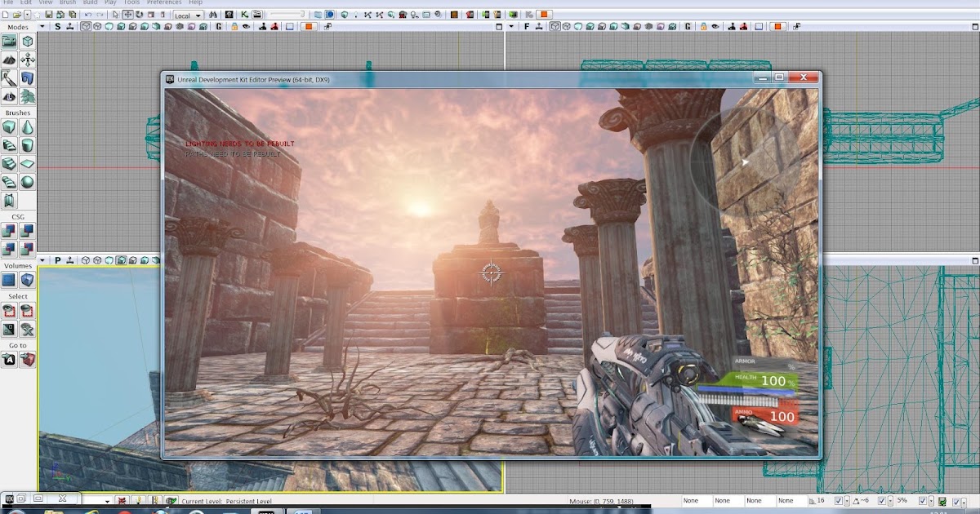980x514 pixels.
Task: Click P perspective button in bottom-left viewport
Action: pos(57,260)
